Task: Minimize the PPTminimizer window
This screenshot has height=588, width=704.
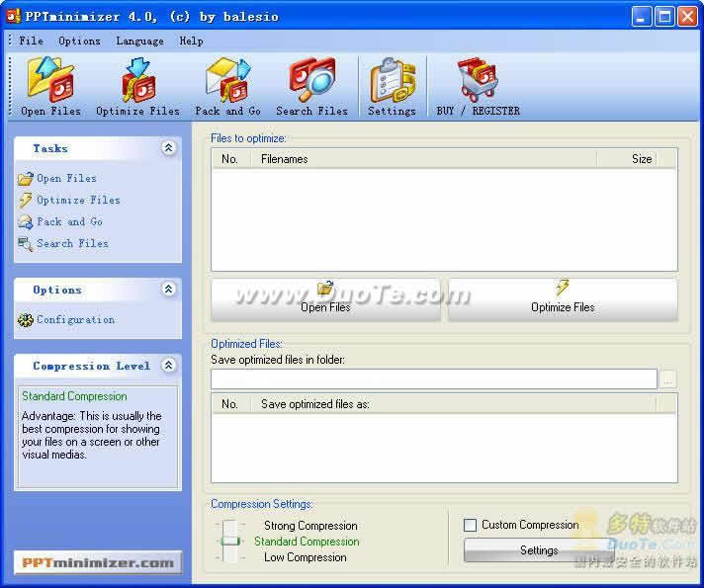Action: tap(641, 17)
